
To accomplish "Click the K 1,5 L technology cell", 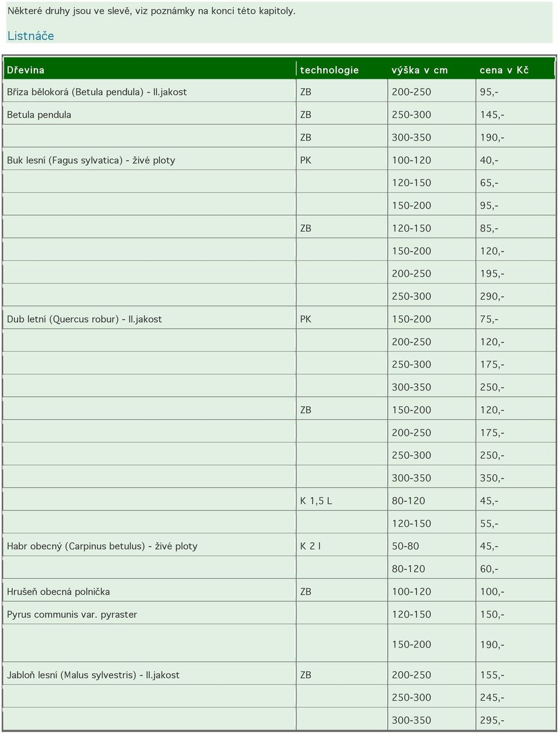I will point(342,501).
